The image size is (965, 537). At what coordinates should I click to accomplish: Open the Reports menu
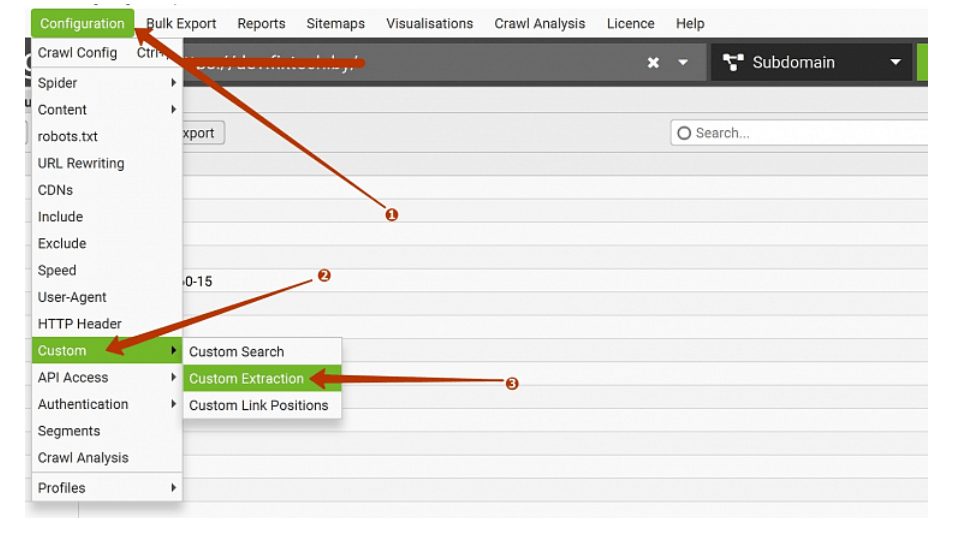[x=261, y=23]
